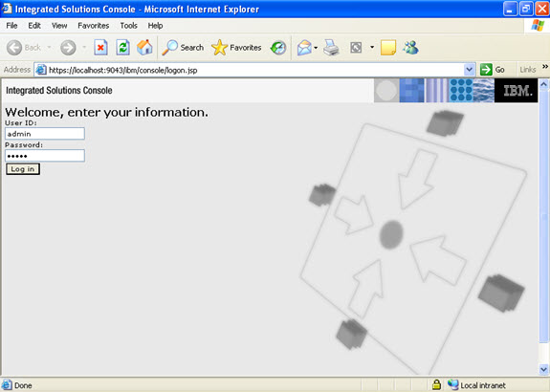Viewport: 550px width, 392px height.
Task: Open the Favorites star panel
Action: (x=236, y=48)
